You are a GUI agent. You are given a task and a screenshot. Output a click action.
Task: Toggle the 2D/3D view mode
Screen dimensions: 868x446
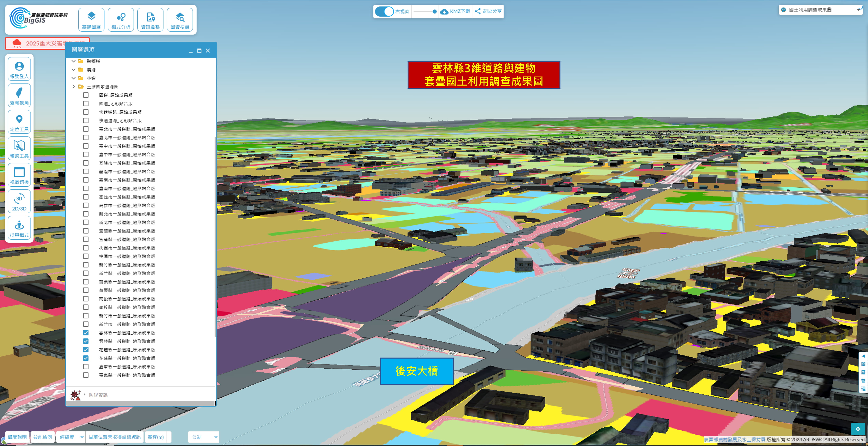pos(19,202)
